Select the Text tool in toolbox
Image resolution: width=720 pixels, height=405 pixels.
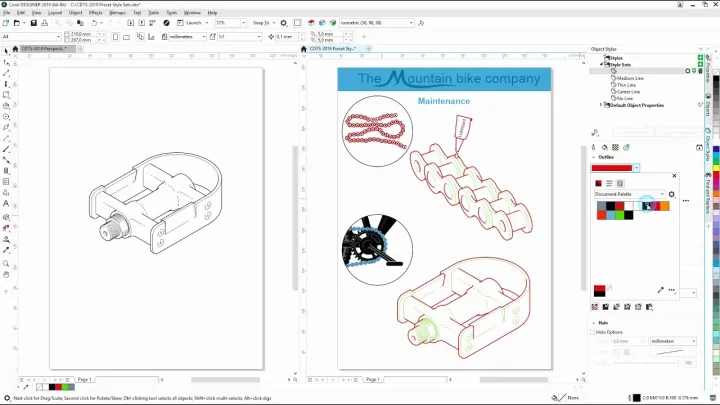click(x=6, y=203)
